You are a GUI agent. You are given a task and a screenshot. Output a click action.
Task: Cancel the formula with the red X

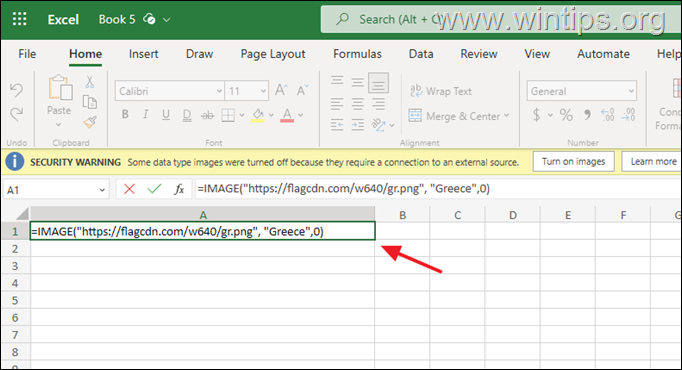tap(129, 189)
